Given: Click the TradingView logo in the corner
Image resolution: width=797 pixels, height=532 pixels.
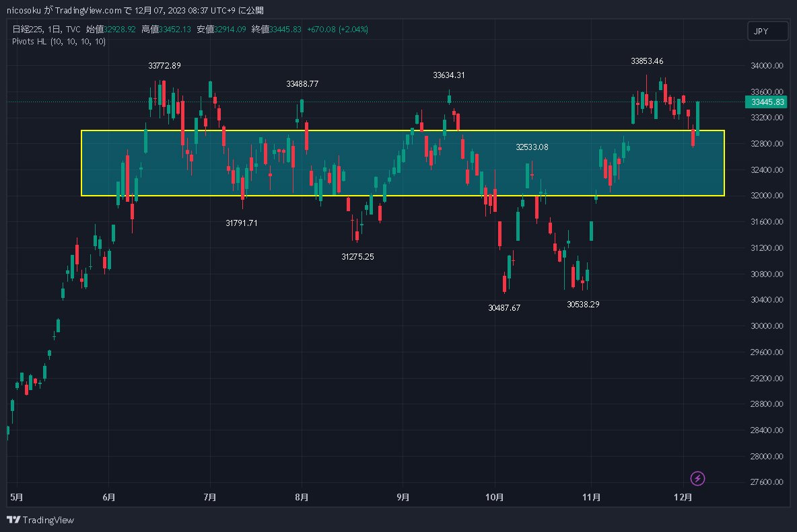Looking at the screenshot, I should [x=42, y=520].
